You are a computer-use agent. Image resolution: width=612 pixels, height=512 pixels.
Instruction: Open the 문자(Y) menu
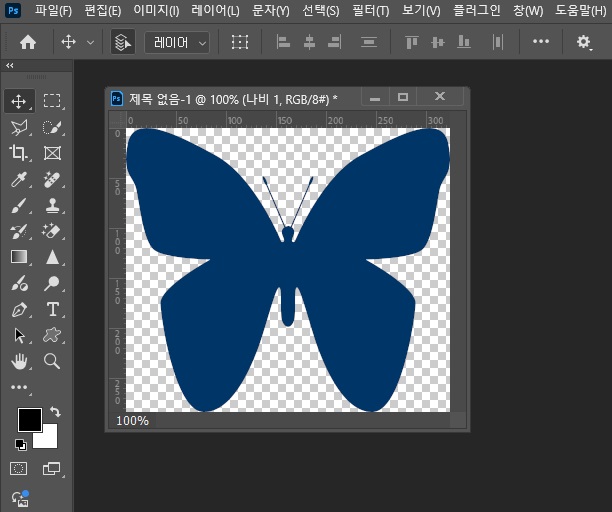pyautogui.click(x=271, y=11)
